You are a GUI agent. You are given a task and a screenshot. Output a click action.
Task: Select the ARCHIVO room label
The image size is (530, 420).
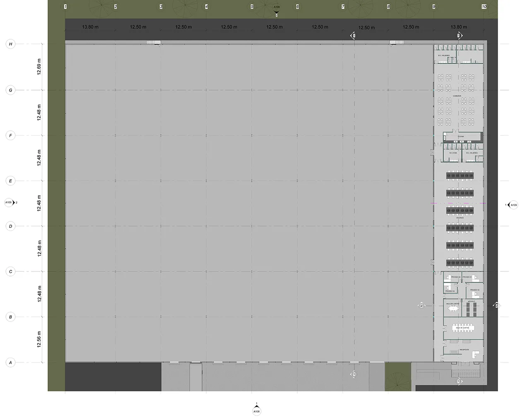(x=471, y=301)
